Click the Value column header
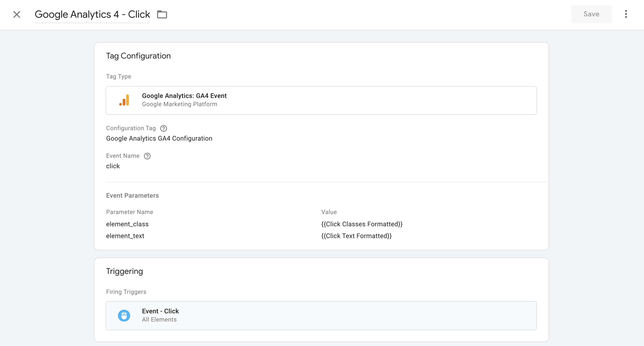The height and width of the screenshot is (346, 644). (x=329, y=212)
